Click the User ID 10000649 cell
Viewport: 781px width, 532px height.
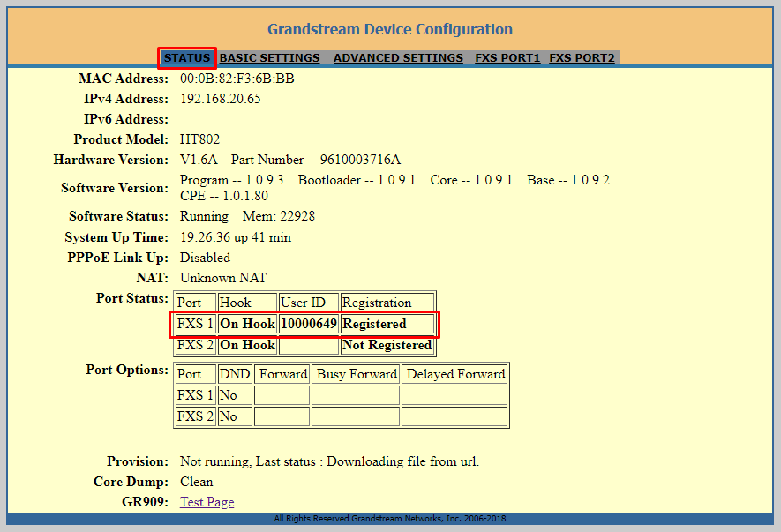pyautogui.click(x=309, y=324)
